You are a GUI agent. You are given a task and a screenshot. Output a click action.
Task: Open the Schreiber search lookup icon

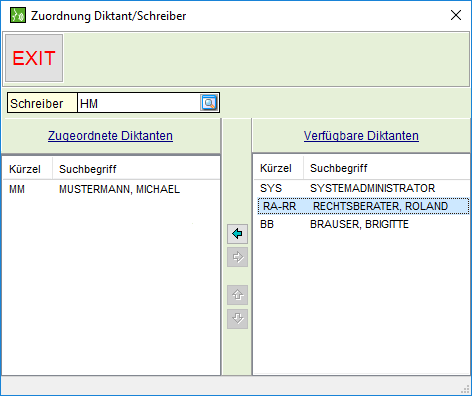209,103
